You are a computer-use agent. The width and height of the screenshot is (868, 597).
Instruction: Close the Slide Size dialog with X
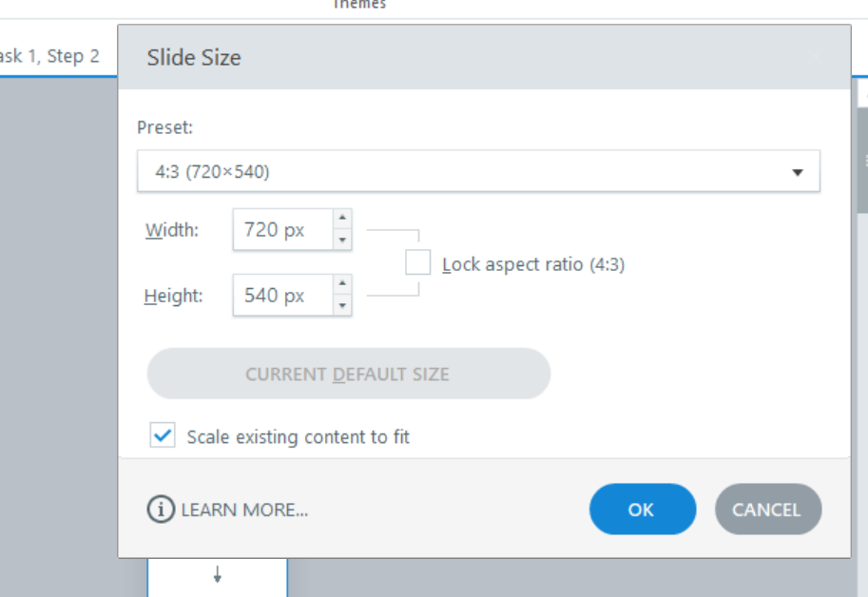pyautogui.click(x=814, y=57)
